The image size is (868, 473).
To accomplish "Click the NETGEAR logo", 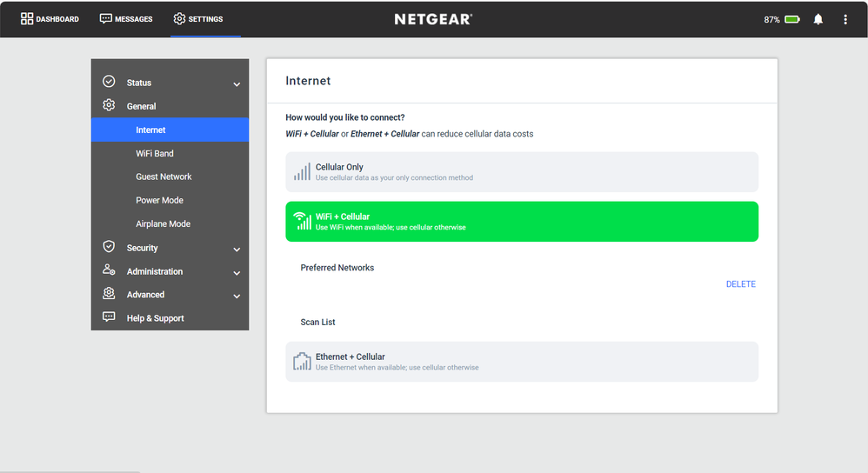I will click(x=433, y=19).
